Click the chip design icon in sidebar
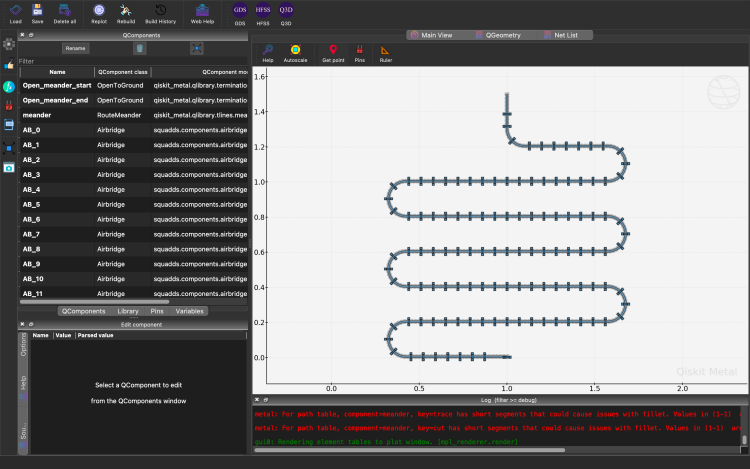 [9, 44]
